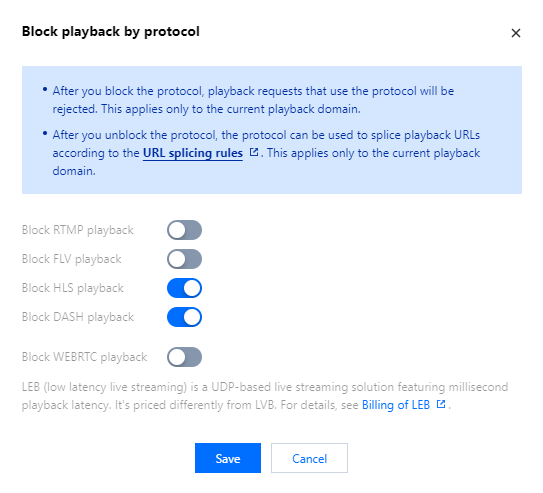Open the Billing of LEB link
The height and width of the screenshot is (493, 543).
click(396, 405)
